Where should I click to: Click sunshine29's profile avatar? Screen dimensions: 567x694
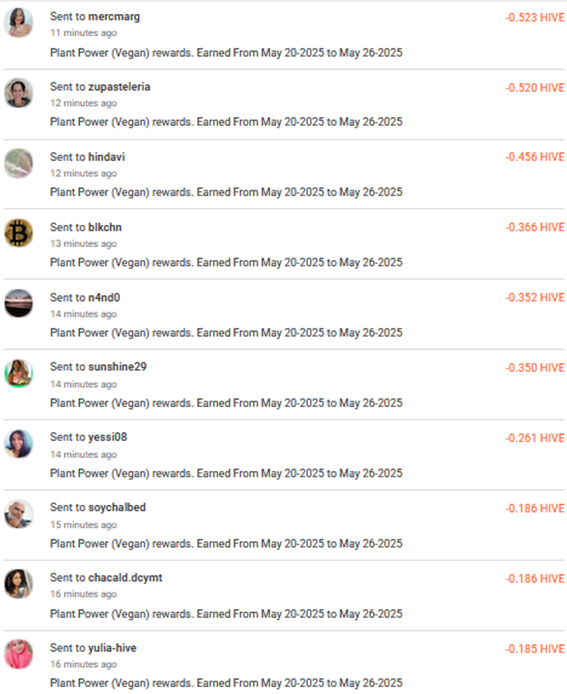(19, 374)
